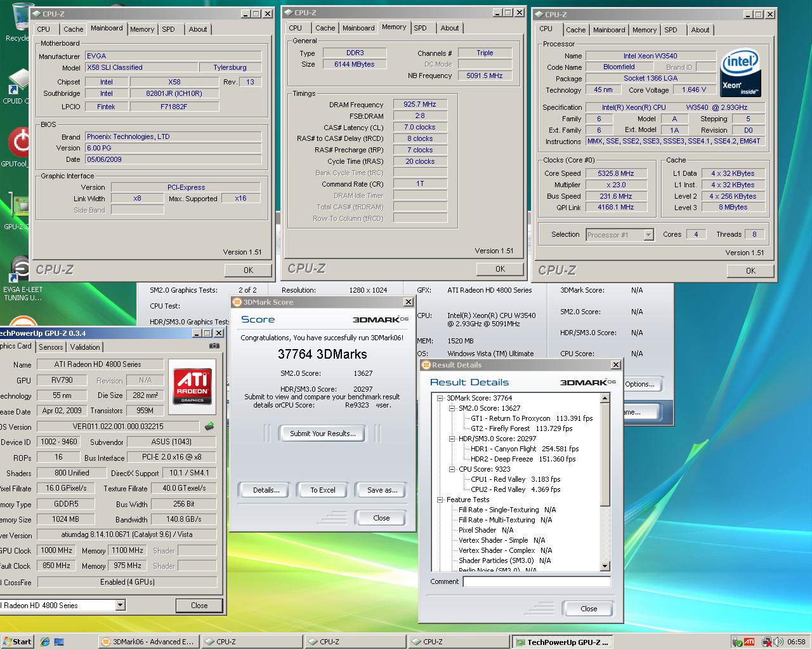Collapse the HDR/SM3.0 Score tree node
The height and width of the screenshot is (650, 812).
point(452,439)
